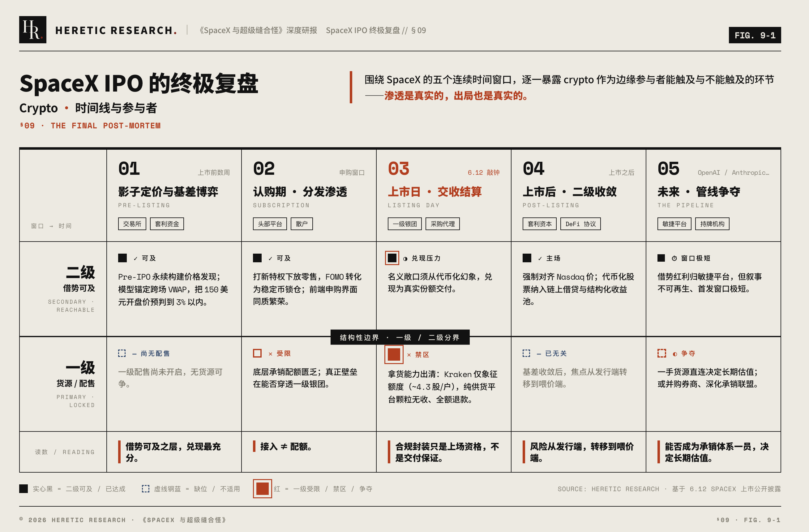Click the red text §09 · THE FINAL POST-MORTEM
Screen dimensions: 809x532
tap(90, 126)
